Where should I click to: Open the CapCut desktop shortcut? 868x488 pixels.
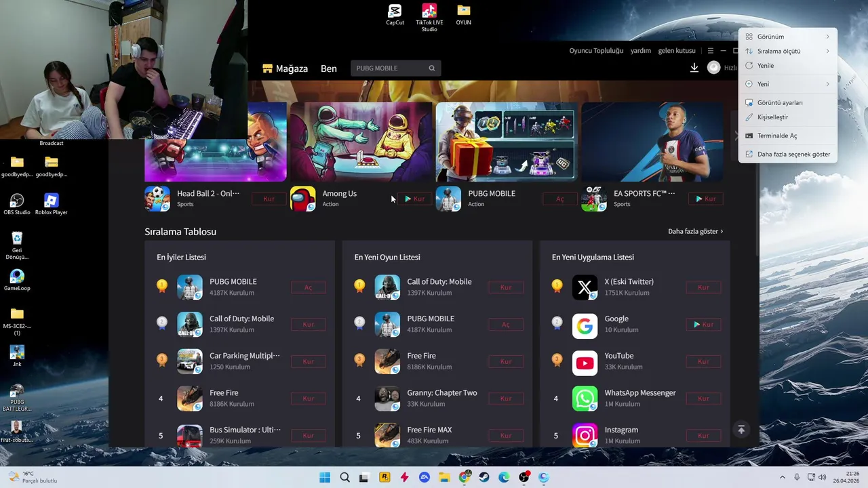pyautogui.click(x=395, y=15)
